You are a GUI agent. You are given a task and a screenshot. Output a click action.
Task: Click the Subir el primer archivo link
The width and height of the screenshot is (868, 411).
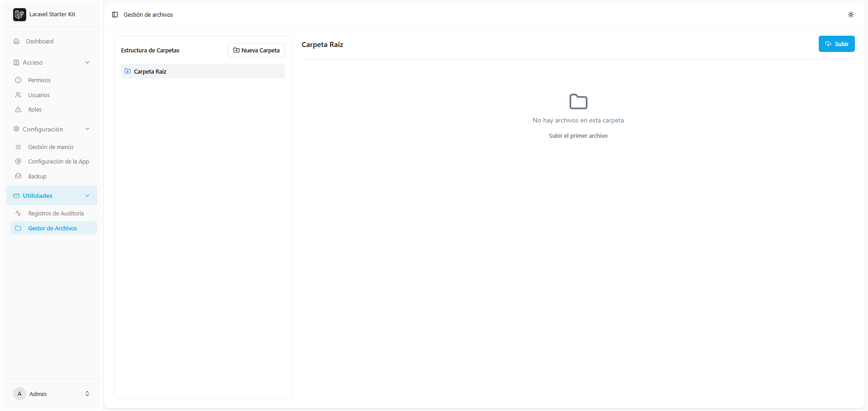click(578, 135)
